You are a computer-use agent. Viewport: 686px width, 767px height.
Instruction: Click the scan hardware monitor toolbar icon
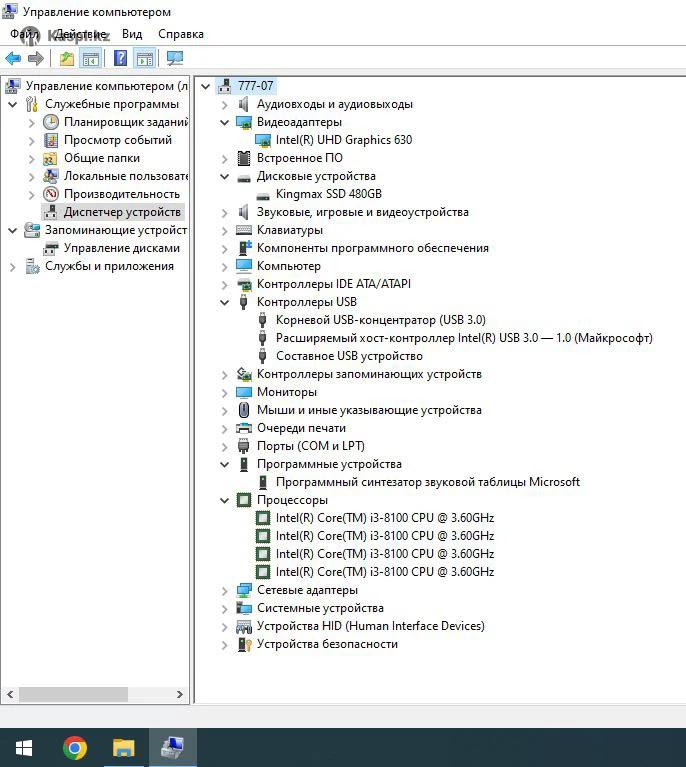175,59
